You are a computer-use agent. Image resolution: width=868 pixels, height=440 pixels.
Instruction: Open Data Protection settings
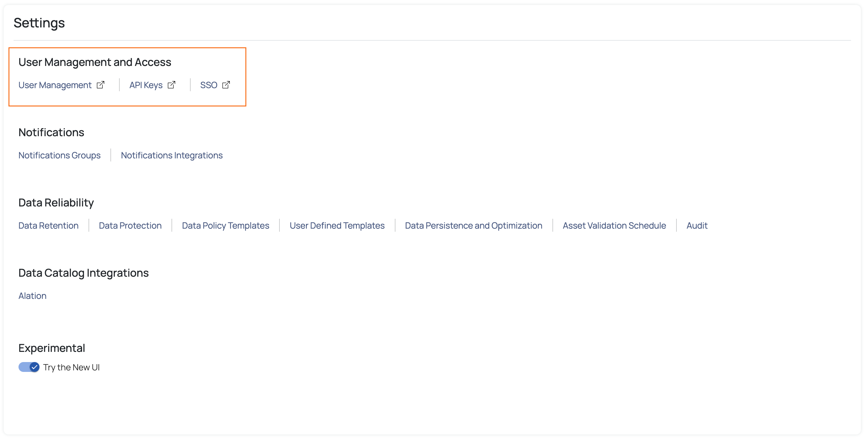(x=130, y=226)
